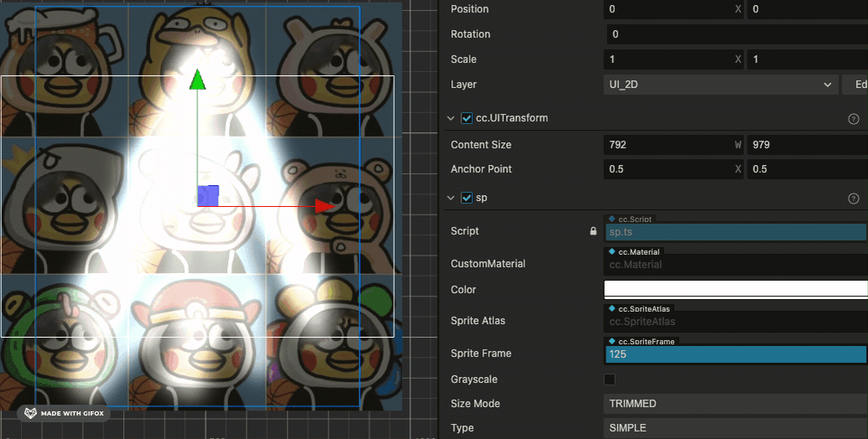Collapse the sp component section
The image size is (868, 439).
pyautogui.click(x=450, y=198)
